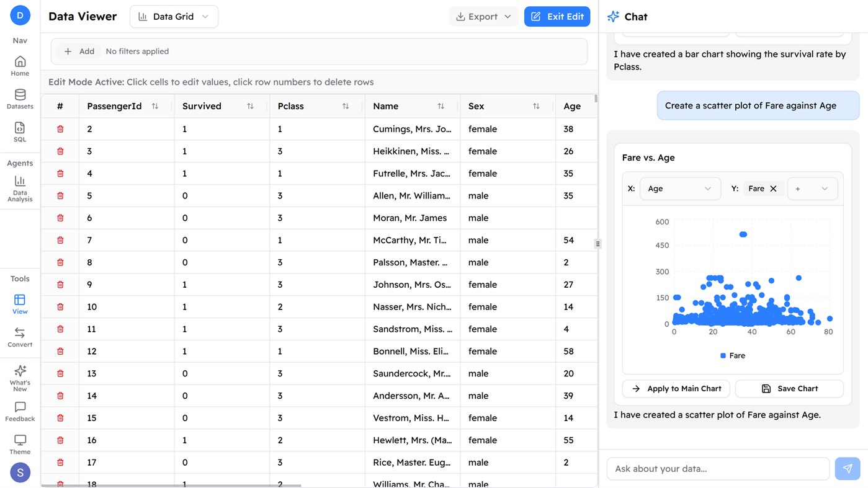Send the chat message with the paper plane icon
This screenshot has height=488, width=868.
[847, 469]
